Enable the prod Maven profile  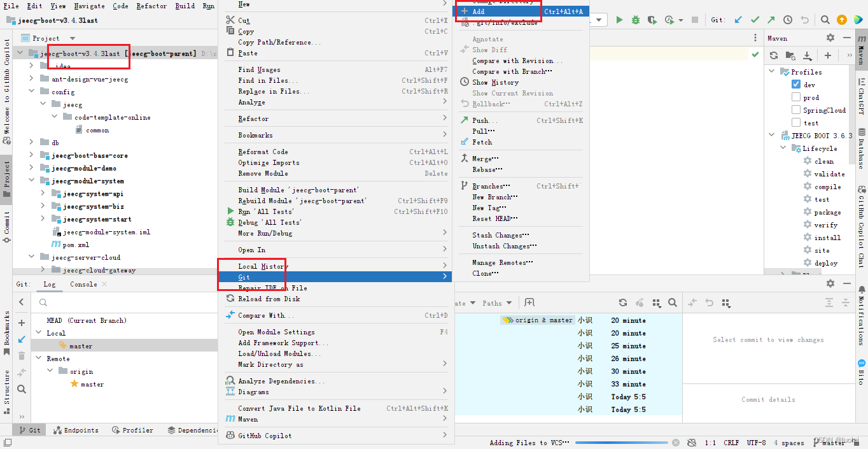pos(796,97)
